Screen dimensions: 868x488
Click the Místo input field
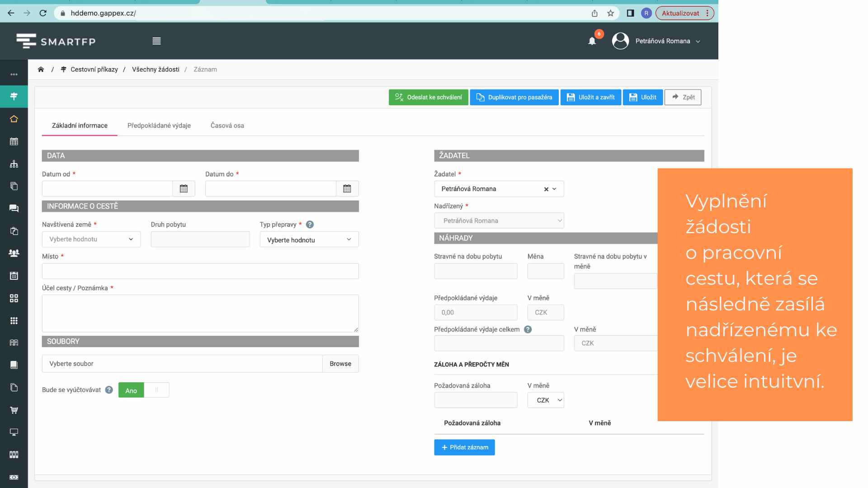[200, 271]
